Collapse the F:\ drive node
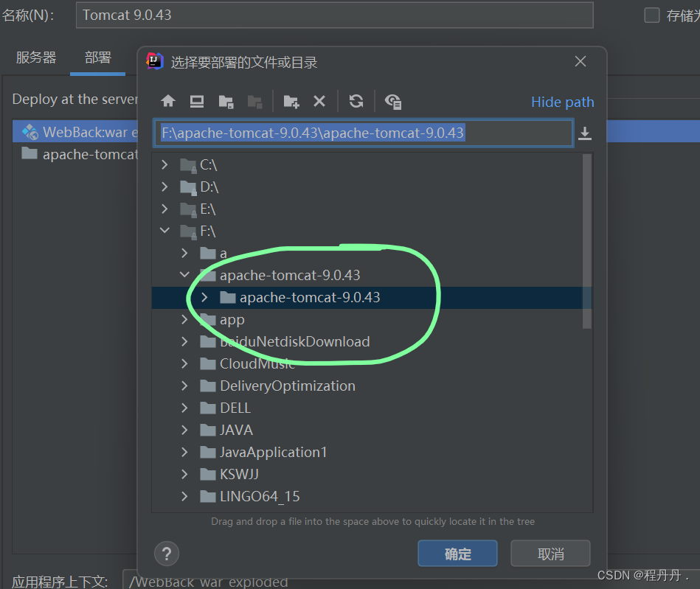The width and height of the screenshot is (700, 589). 164,230
